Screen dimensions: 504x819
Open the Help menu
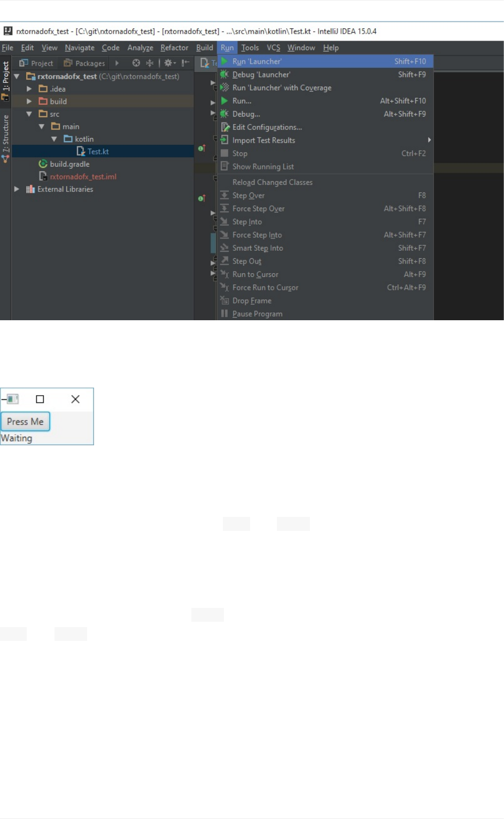pyautogui.click(x=331, y=48)
